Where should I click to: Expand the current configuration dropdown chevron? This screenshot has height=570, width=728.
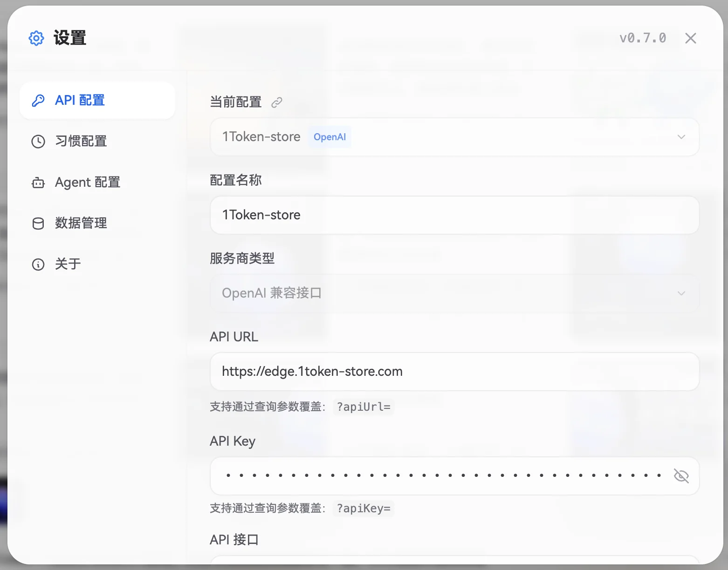681,137
